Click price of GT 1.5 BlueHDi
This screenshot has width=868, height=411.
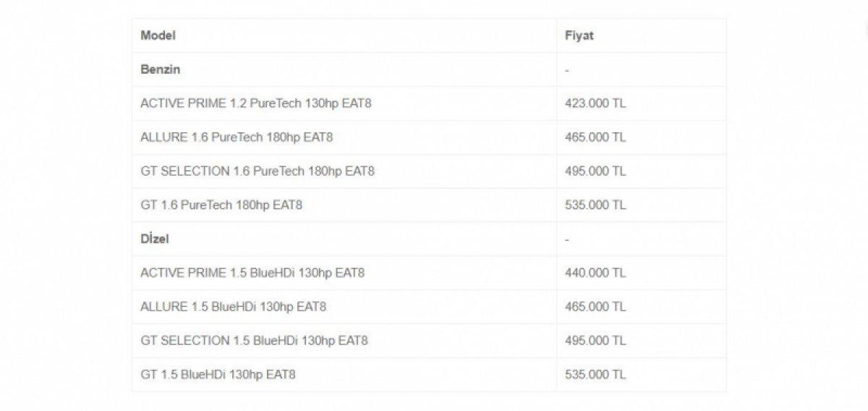click(595, 375)
